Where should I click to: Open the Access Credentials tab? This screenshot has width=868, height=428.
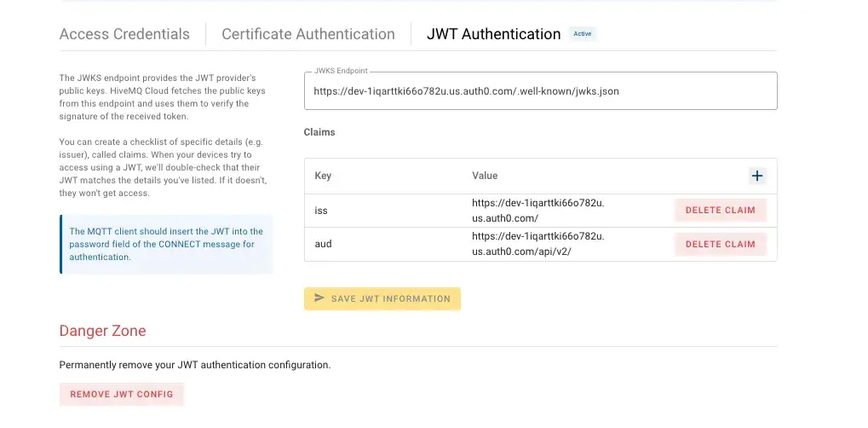[x=124, y=34]
